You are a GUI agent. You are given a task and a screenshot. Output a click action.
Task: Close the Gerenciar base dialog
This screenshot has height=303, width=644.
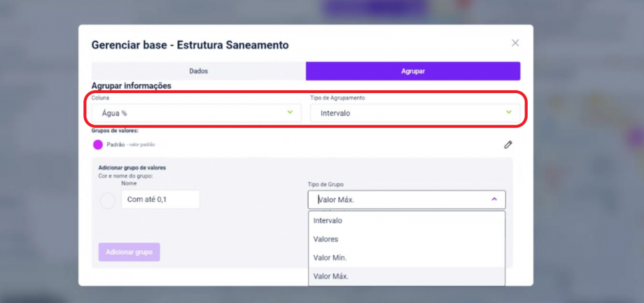515,43
